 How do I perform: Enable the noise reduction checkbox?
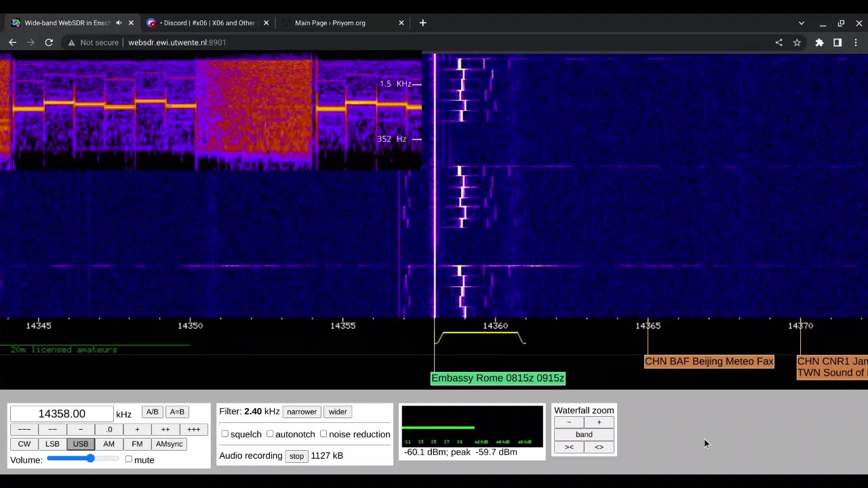[323, 434]
